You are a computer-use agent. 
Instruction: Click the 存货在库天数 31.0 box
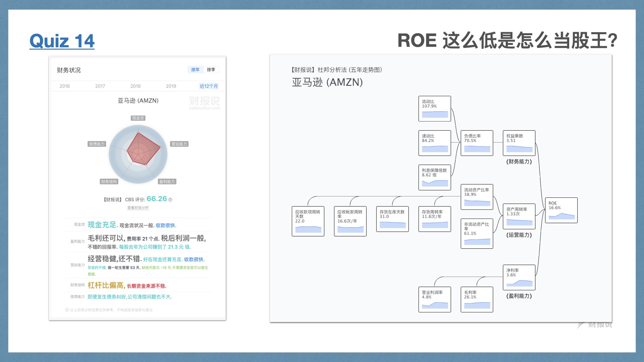pyautogui.click(x=392, y=219)
